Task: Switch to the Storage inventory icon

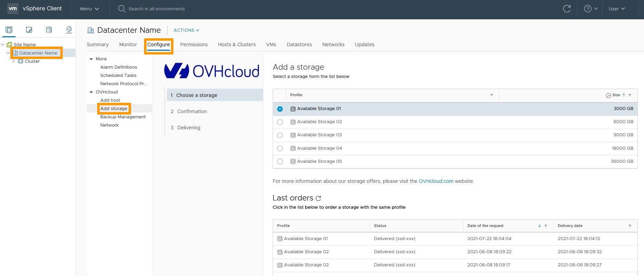Action: click(x=49, y=30)
